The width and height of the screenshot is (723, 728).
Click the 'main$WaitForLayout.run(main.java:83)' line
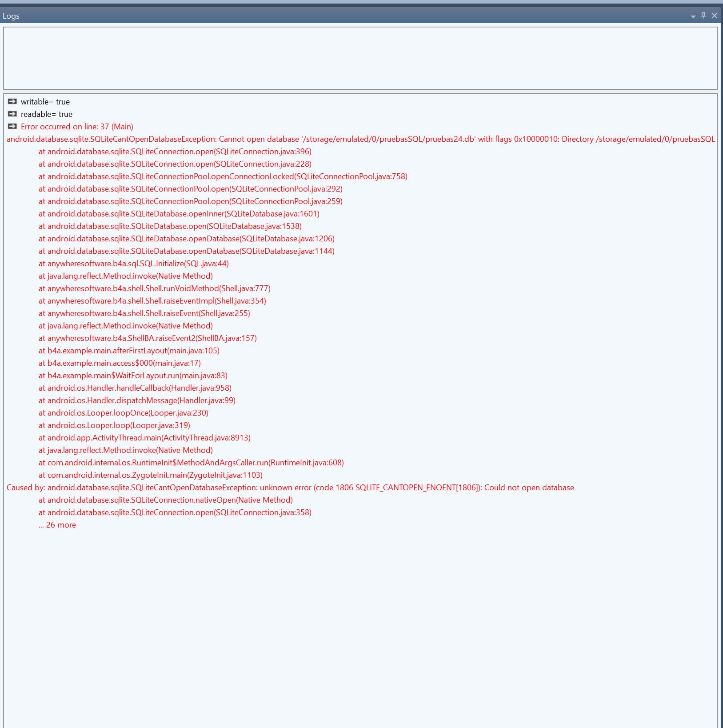point(133,376)
